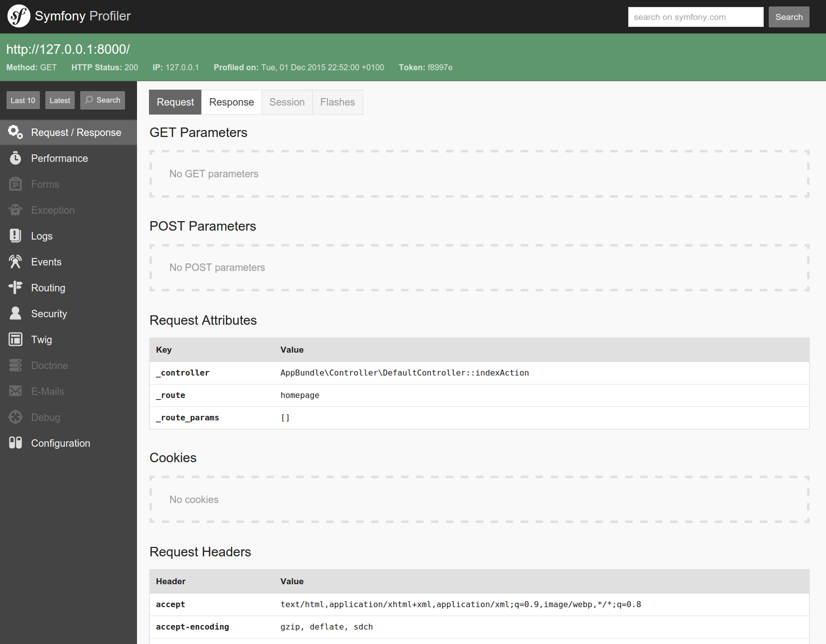
Task: Select the Routing panel icon
Action: [x=15, y=287]
